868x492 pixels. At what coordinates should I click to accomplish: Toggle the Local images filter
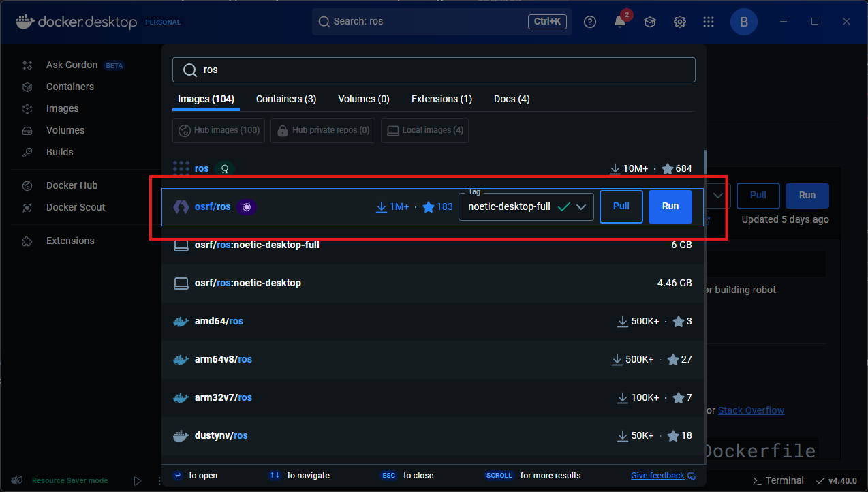pyautogui.click(x=424, y=130)
